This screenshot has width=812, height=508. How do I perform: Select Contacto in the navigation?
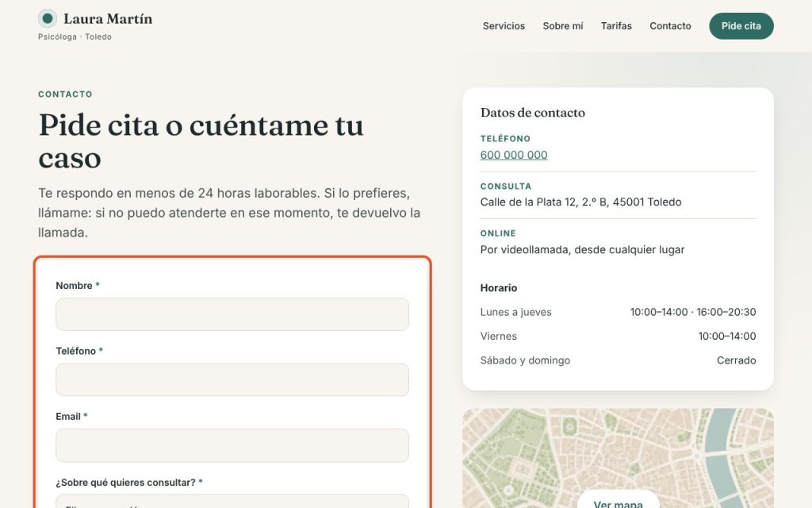click(x=670, y=26)
